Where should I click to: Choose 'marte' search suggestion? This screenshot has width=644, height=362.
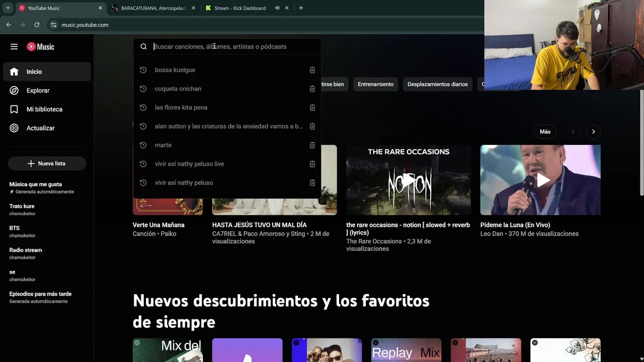click(163, 145)
